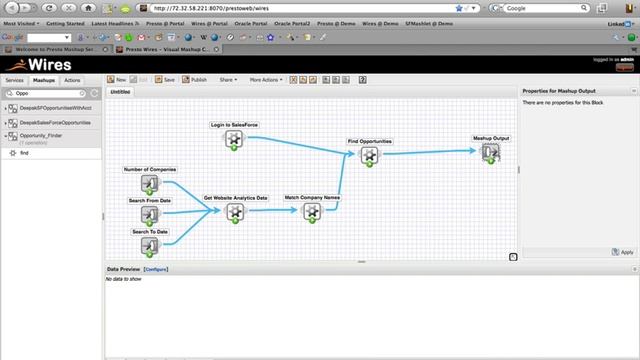Select the Untitled canvas tab
This screenshot has height=360, width=640.
[120, 92]
